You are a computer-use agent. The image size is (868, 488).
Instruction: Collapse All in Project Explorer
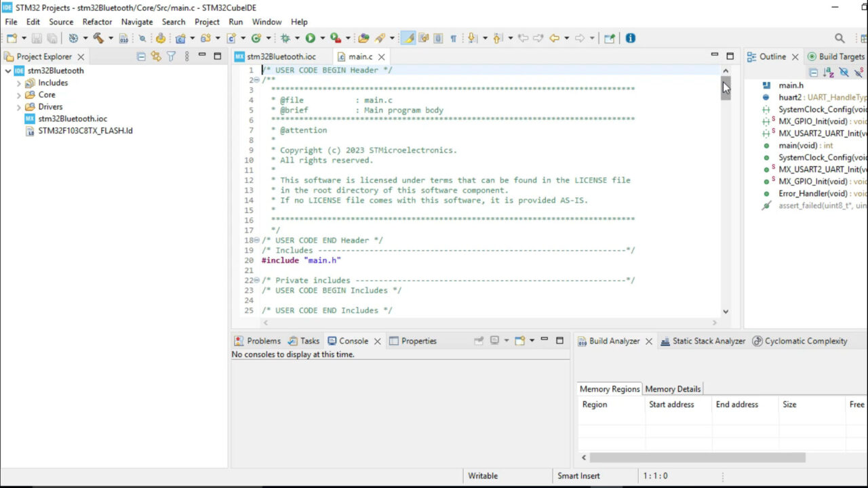point(141,57)
